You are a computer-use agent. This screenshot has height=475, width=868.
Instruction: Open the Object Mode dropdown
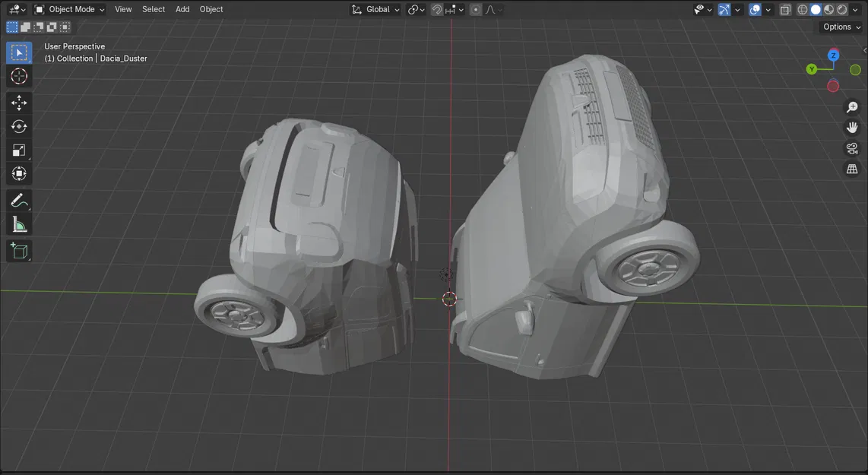click(69, 9)
